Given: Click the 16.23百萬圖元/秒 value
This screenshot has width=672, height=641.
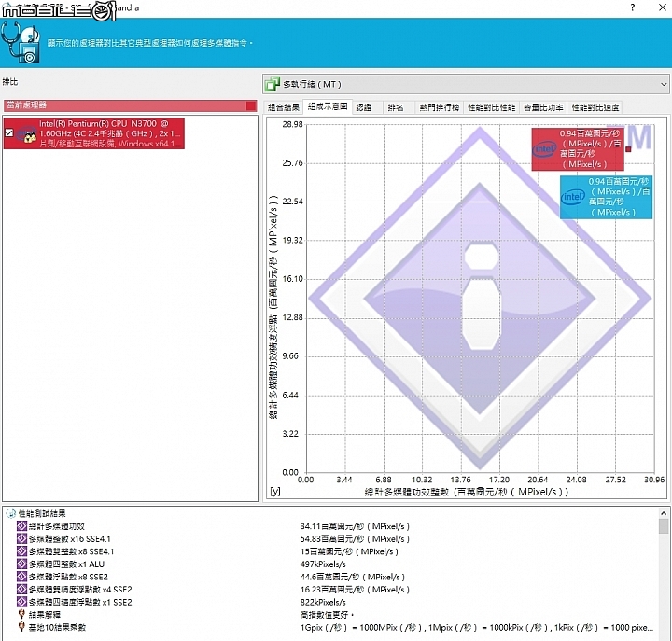Looking at the screenshot, I should 355,589.
